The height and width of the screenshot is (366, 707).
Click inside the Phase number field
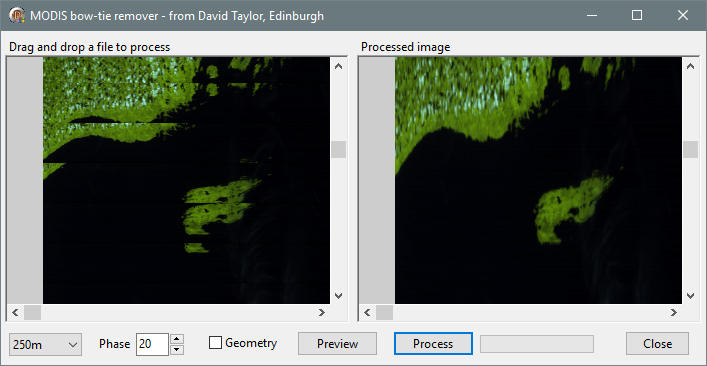153,344
